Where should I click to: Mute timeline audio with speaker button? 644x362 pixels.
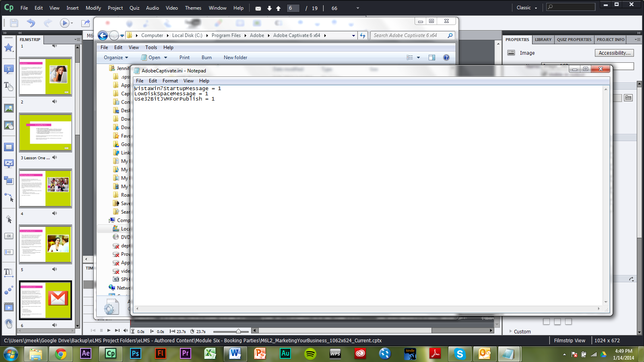click(125, 331)
